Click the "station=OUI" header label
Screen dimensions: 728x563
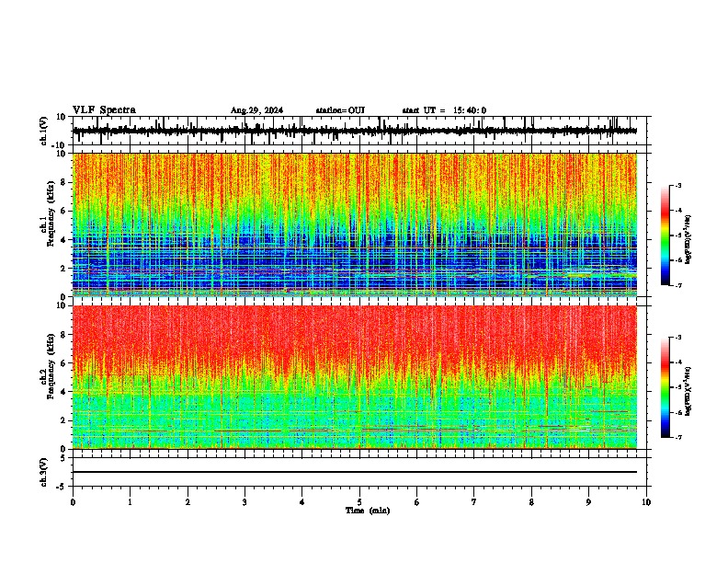(340, 110)
